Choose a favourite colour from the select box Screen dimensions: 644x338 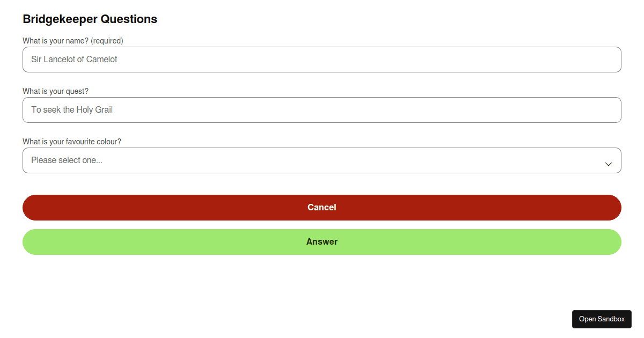point(322,160)
